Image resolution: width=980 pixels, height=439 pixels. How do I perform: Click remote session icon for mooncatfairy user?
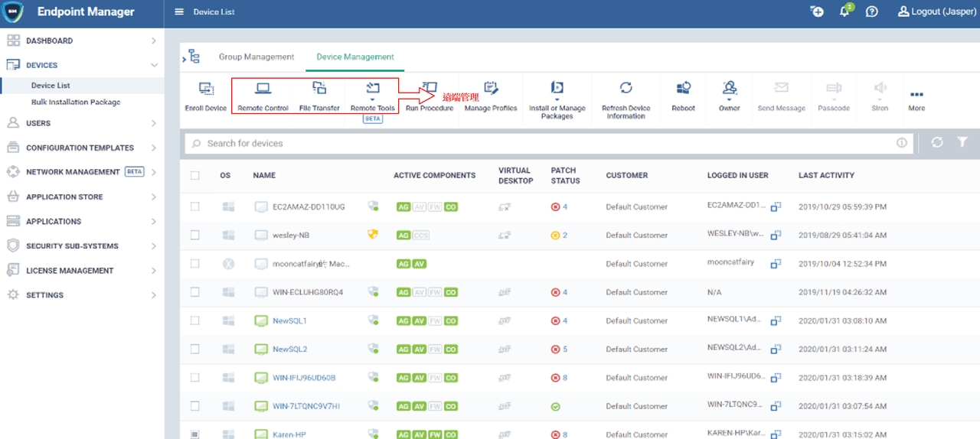point(776,264)
